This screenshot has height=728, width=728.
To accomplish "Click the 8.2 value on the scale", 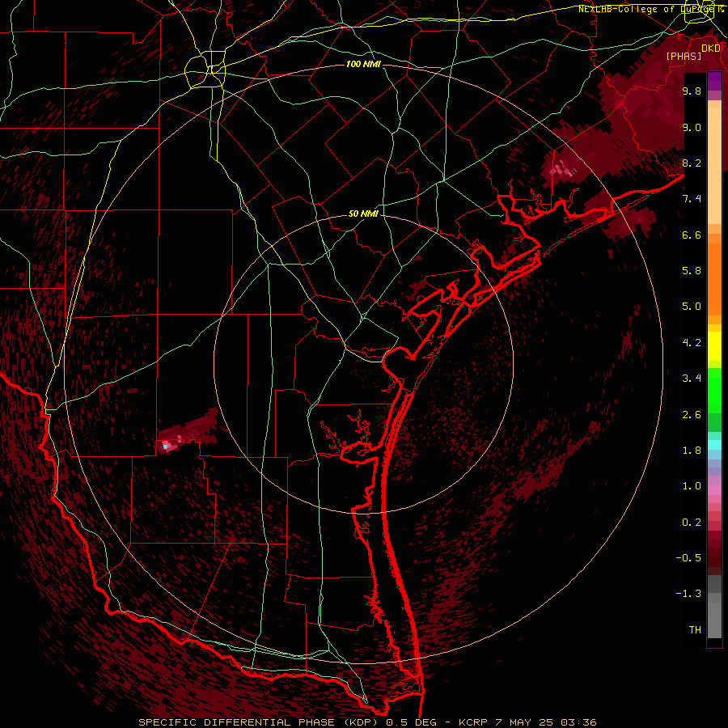I will coord(692,163).
